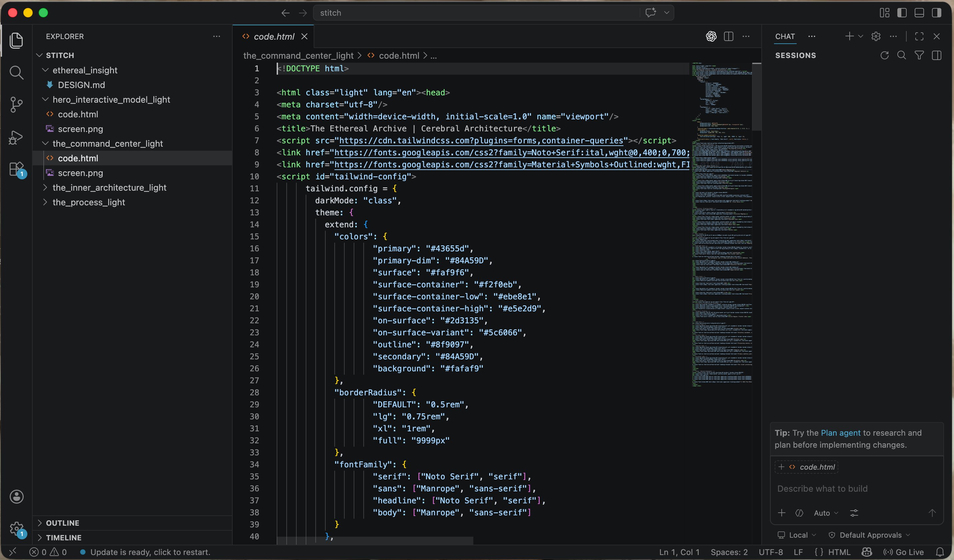Search the chat sessions

[902, 55]
